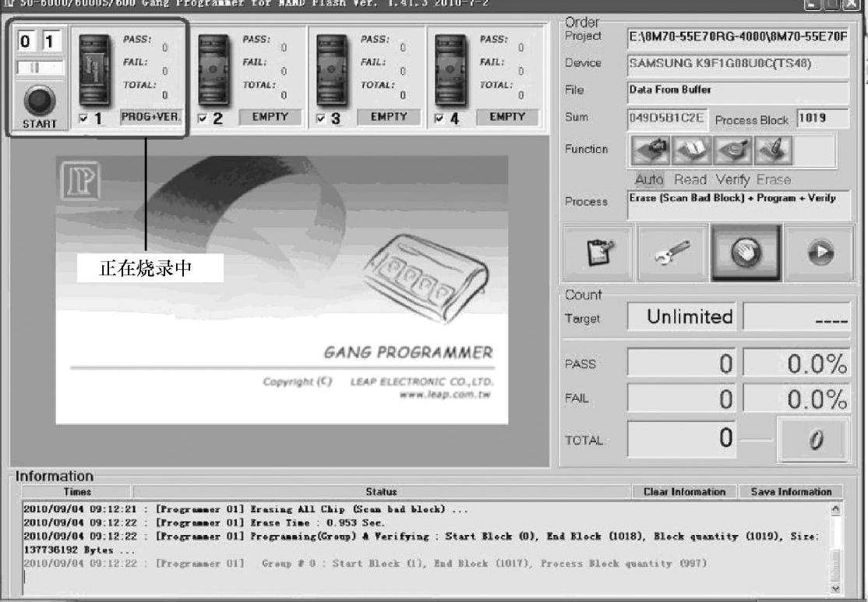
Task: Click the Process description field
Action: tap(739, 204)
